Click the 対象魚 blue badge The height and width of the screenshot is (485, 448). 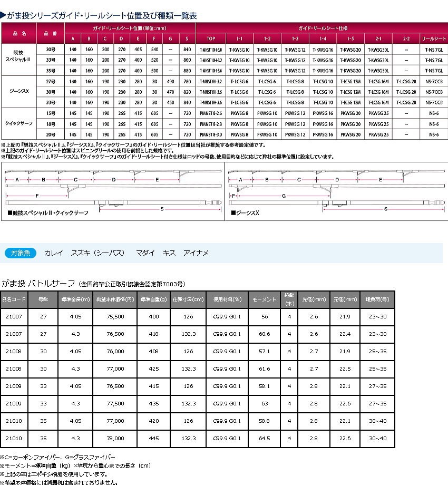(21, 253)
